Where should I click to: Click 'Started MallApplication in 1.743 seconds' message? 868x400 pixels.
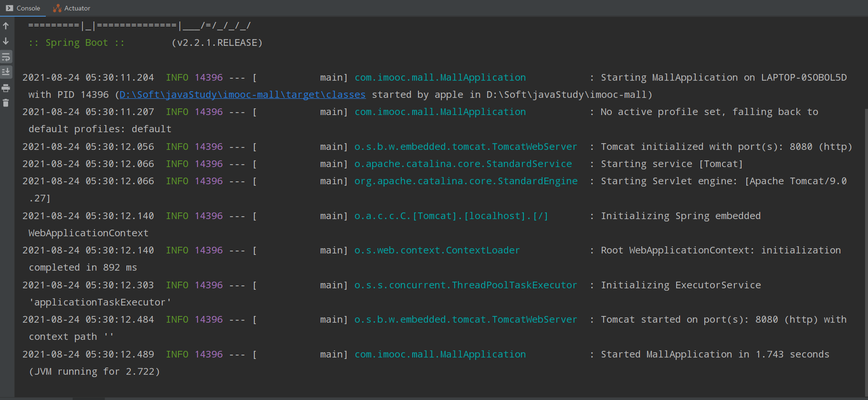pyautogui.click(x=715, y=354)
